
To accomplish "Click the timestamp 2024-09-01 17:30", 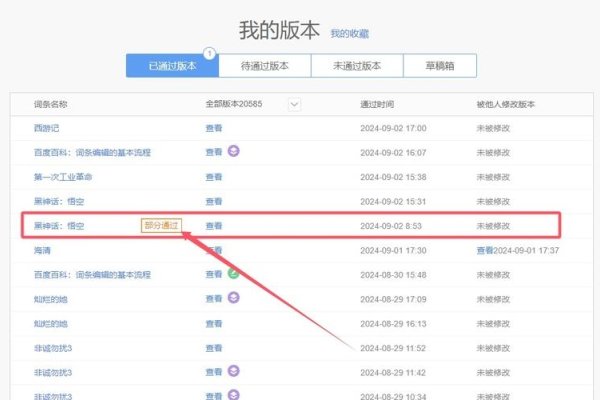I will coord(393,250).
